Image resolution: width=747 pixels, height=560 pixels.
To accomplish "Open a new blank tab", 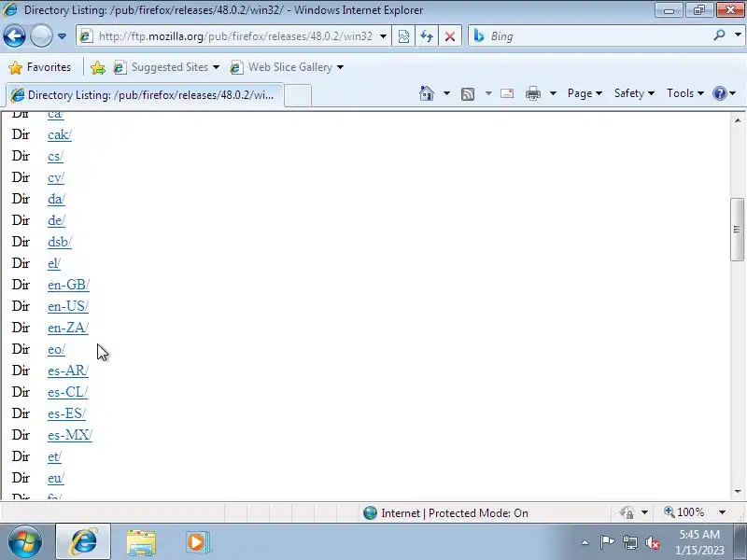I will (298, 95).
